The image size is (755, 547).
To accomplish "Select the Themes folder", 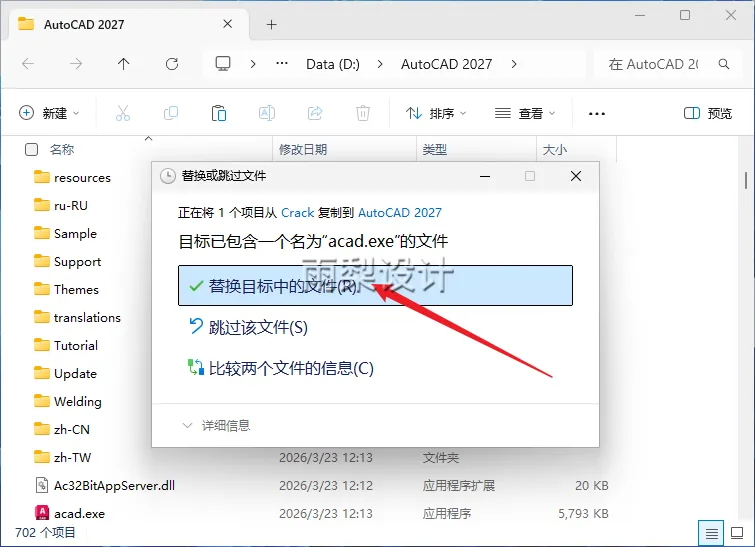I will (x=76, y=289).
